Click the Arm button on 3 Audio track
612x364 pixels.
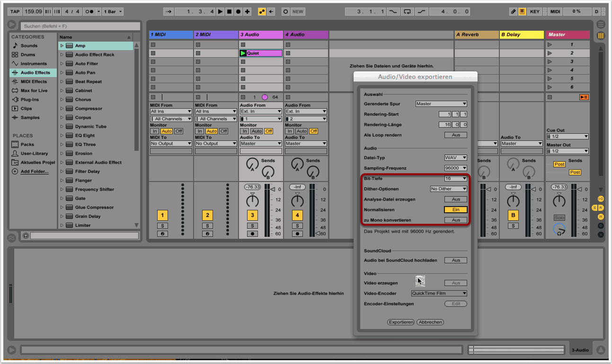253,234
